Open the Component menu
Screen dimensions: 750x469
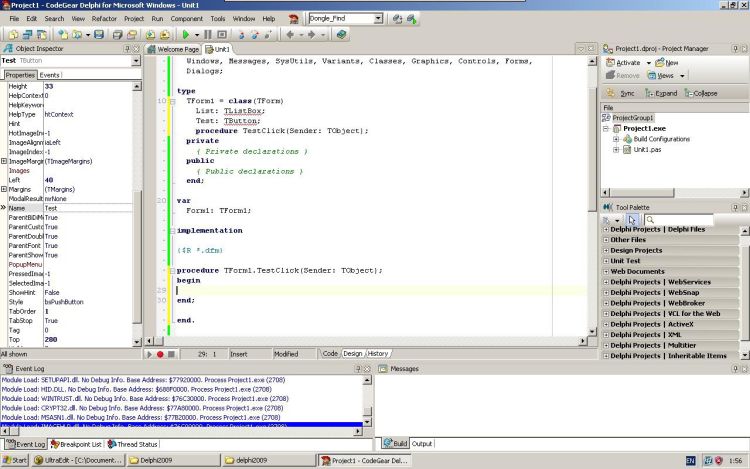187,19
